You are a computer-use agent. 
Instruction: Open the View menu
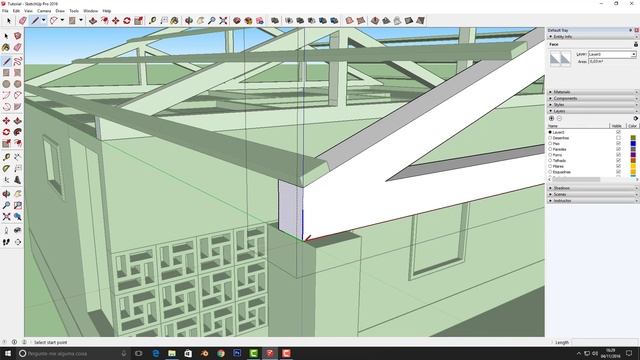[x=29, y=11]
